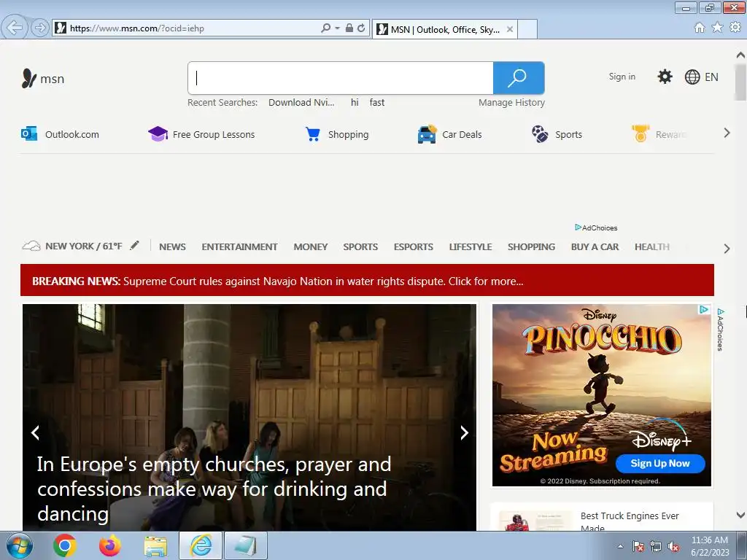
Task: Open the Car Deals shortcut
Action: pos(449,134)
